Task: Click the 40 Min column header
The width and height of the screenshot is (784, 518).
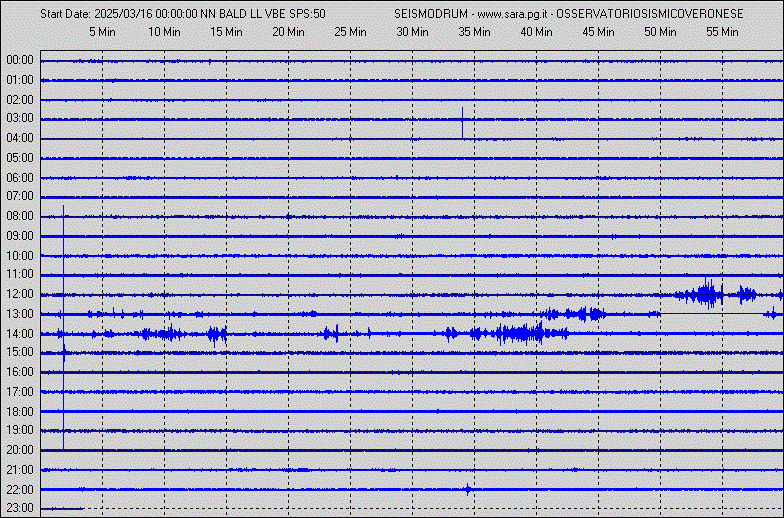Action: [x=536, y=32]
